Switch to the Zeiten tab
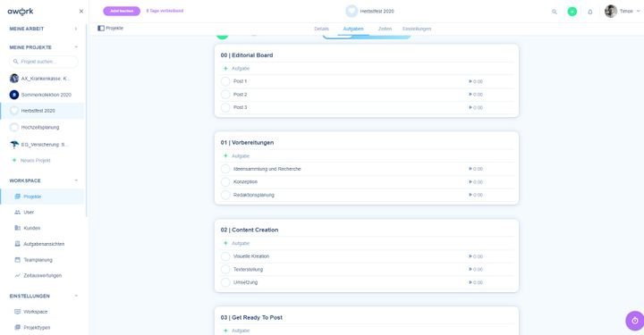 coord(385,29)
